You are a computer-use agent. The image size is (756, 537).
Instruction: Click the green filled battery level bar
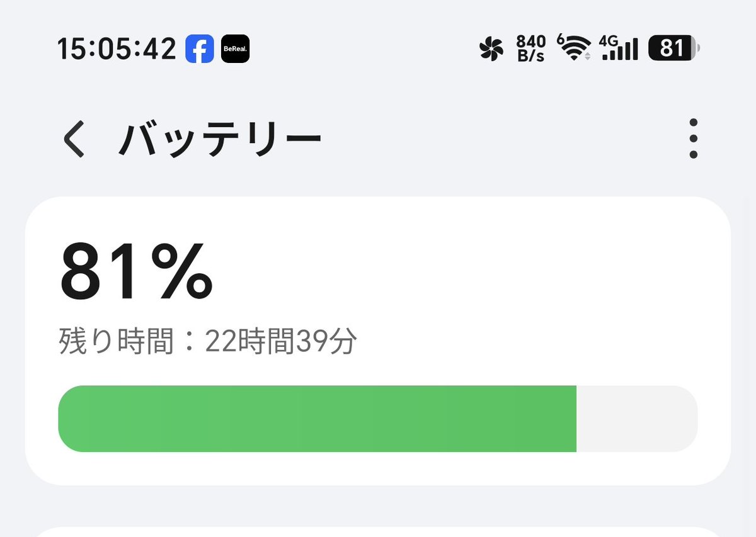[318, 419]
